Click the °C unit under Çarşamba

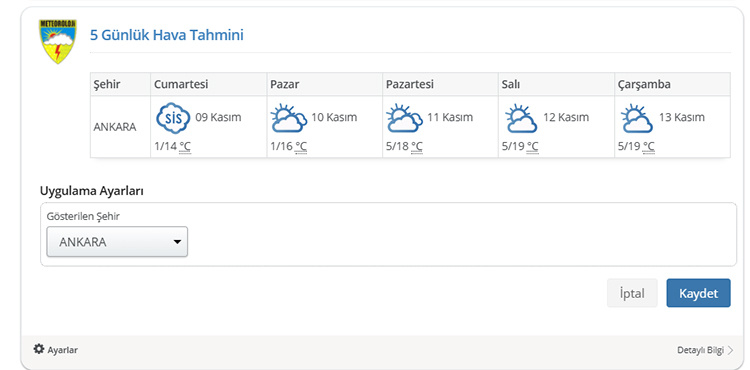(649, 146)
